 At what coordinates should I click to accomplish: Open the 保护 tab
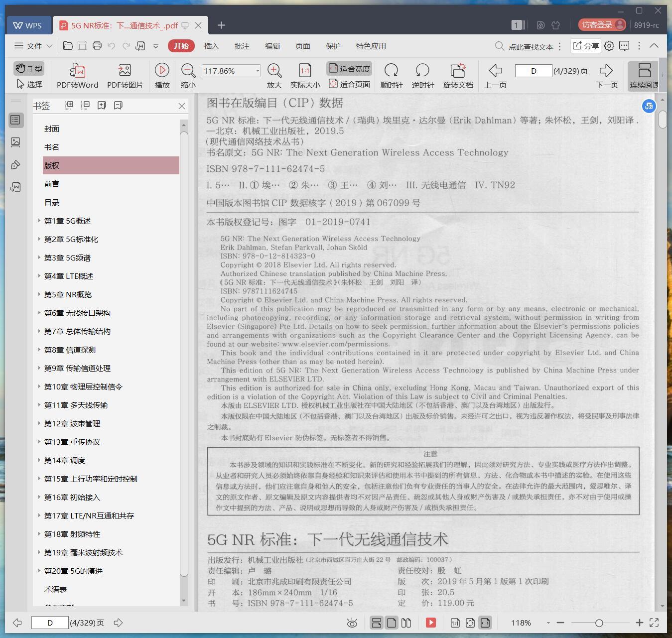[x=333, y=46]
